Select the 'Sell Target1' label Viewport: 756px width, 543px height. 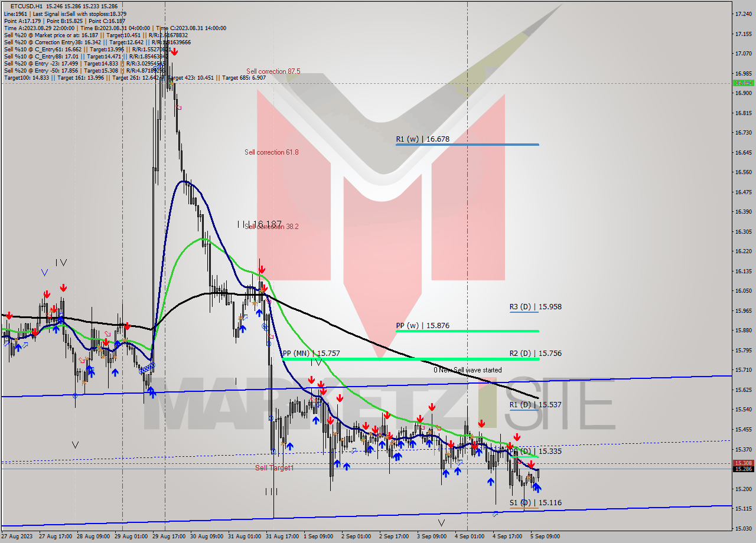click(x=274, y=468)
